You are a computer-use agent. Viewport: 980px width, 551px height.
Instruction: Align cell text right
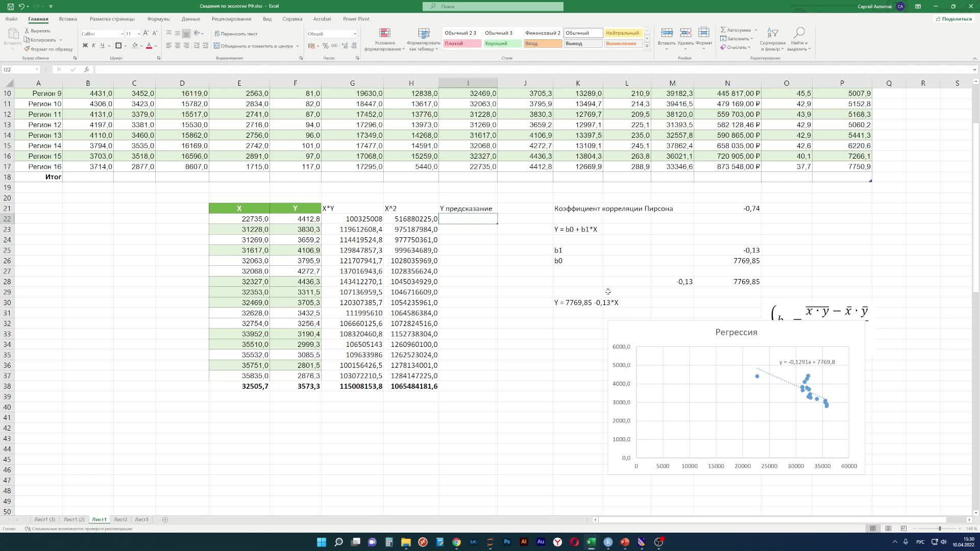tap(186, 45)
